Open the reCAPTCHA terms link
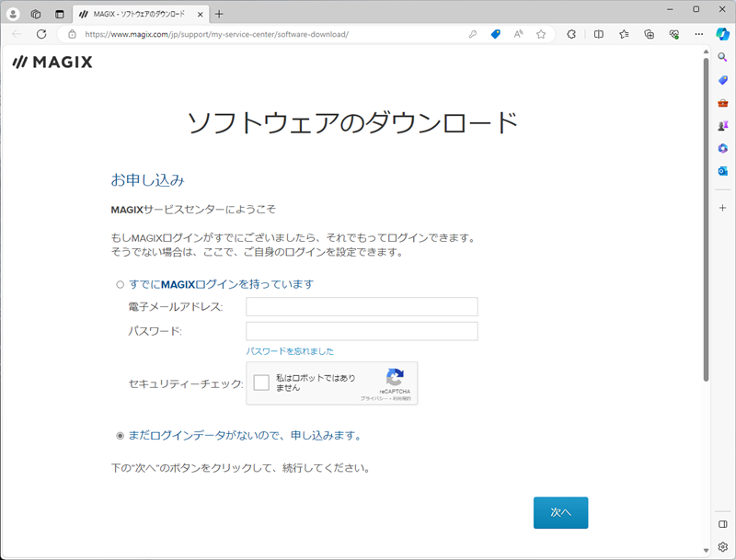 click(402, 399)
